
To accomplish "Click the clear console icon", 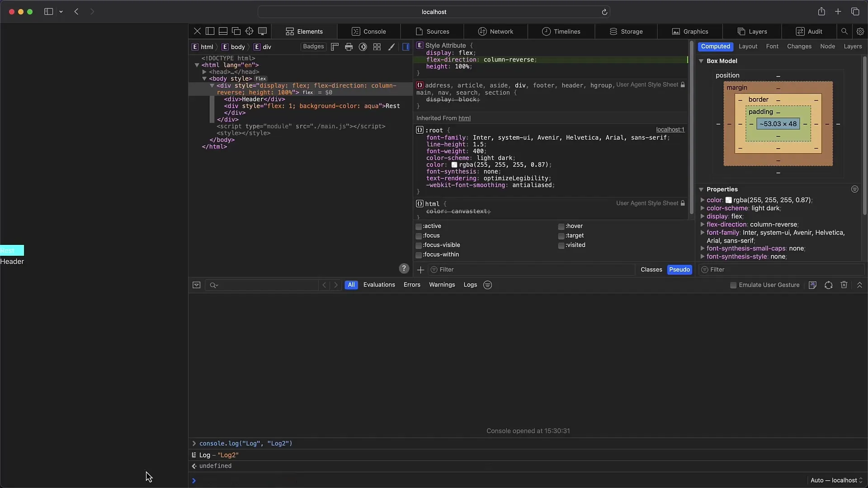I will pos(844,285).
